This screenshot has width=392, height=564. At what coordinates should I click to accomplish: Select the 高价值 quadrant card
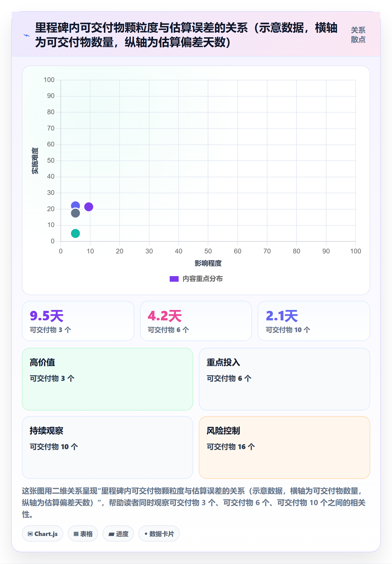pyautogui.click(x=108, y=379)
